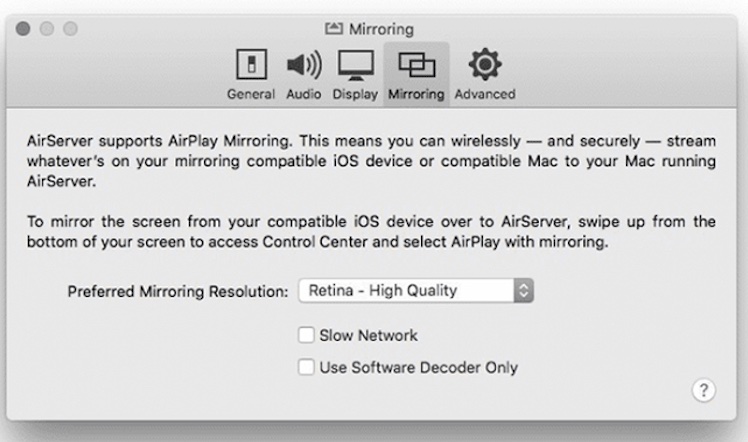The image size is (748, 442).
Task: Select the Advanced tab label
Action: [x=485, y=94]
